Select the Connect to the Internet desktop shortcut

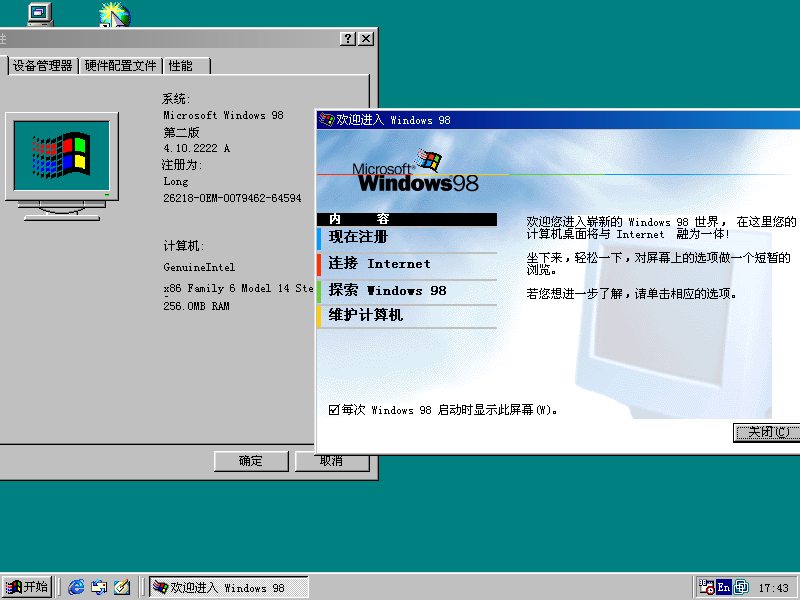[115, 14]
